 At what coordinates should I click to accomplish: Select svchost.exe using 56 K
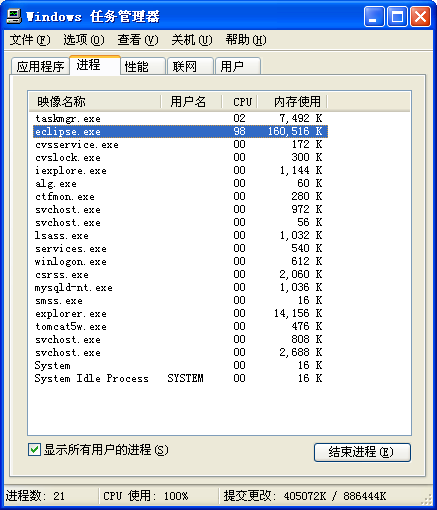tap(180, 222)
